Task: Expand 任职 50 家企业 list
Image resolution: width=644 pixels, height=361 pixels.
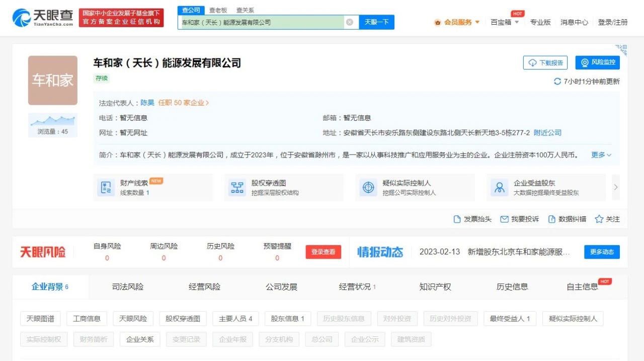Action: [x=184, y=103]
